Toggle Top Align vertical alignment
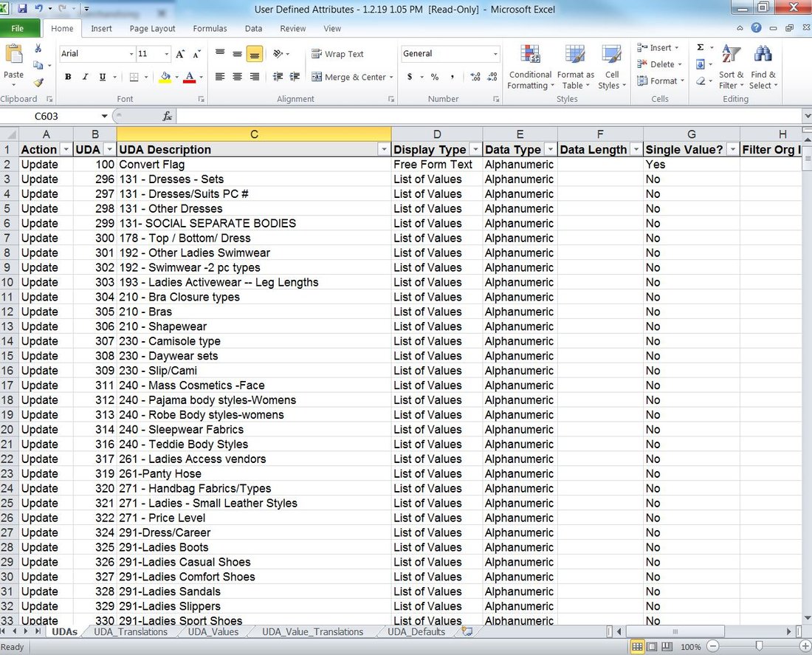Screen dimensions: 812x655 pyautogui.click(x=220, y=54)
